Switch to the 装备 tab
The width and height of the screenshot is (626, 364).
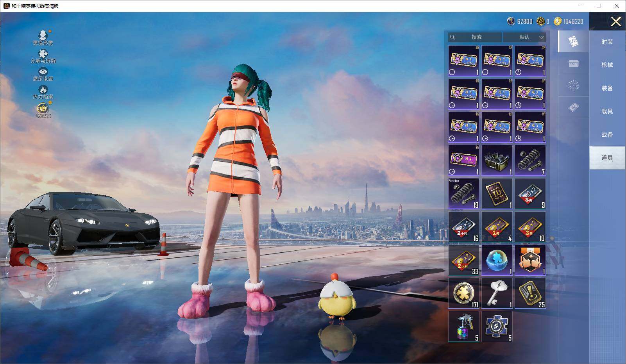click(x=607, y=88)
